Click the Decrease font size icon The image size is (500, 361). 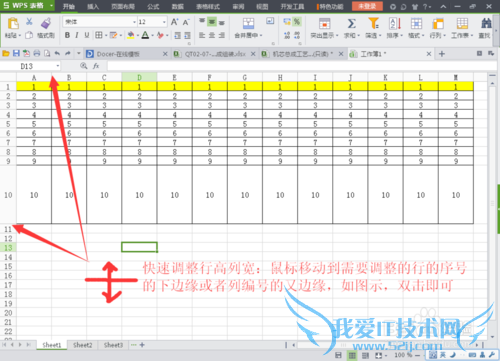(186, 22)
